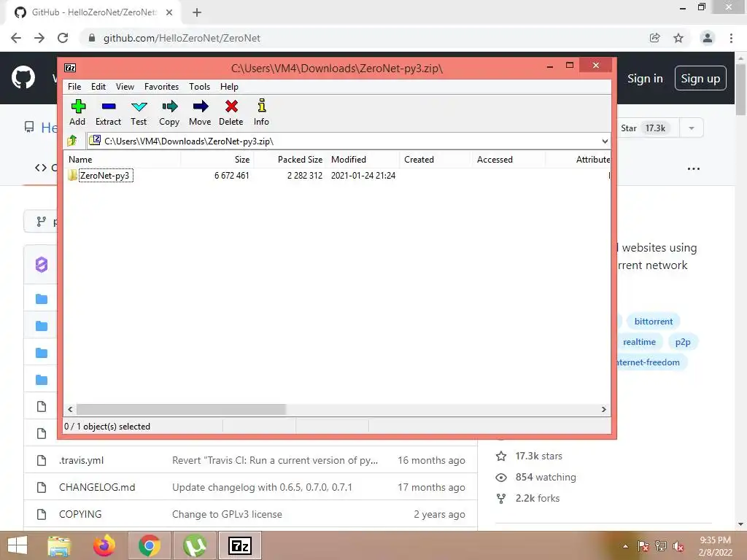Share this page via Chrome icon

pyautogui.click(x=655, y=38)
